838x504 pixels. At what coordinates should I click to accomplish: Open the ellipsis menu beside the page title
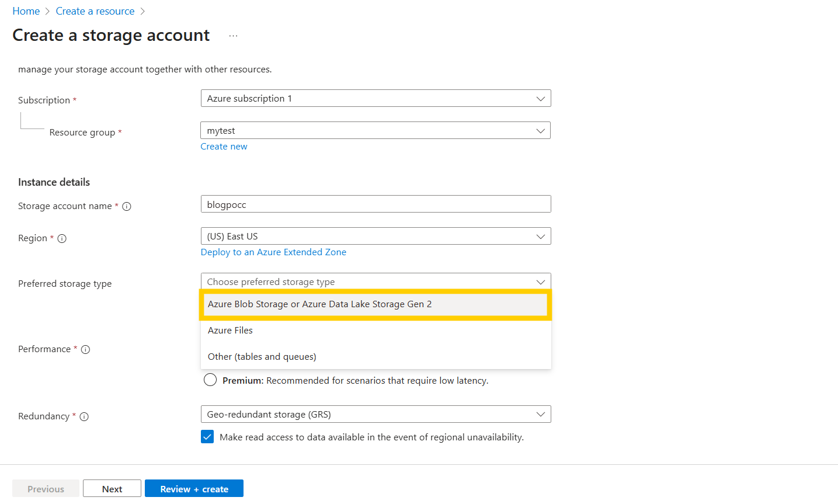pos(233,34)
